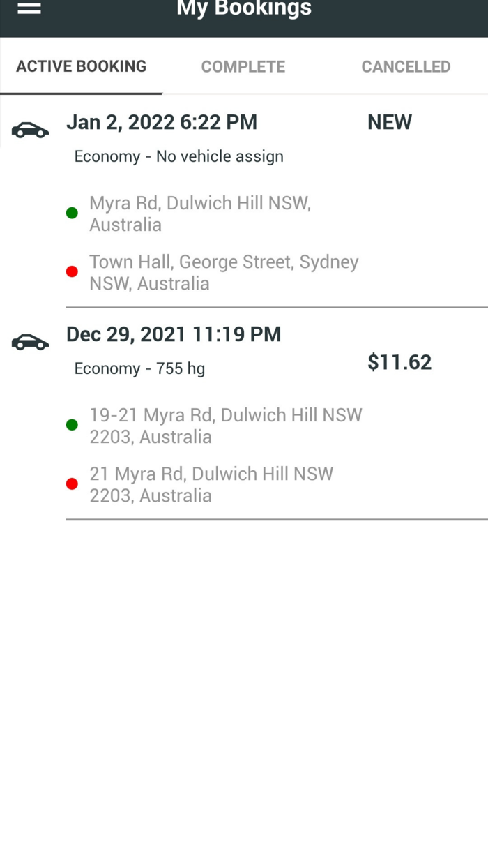
Task: Click the Myra Rd pickup address
Action: pyautogui.click(x=200, y=213)
